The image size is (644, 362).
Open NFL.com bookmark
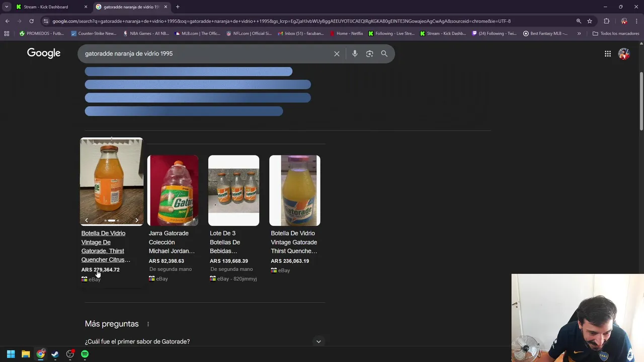click(249, 34)
